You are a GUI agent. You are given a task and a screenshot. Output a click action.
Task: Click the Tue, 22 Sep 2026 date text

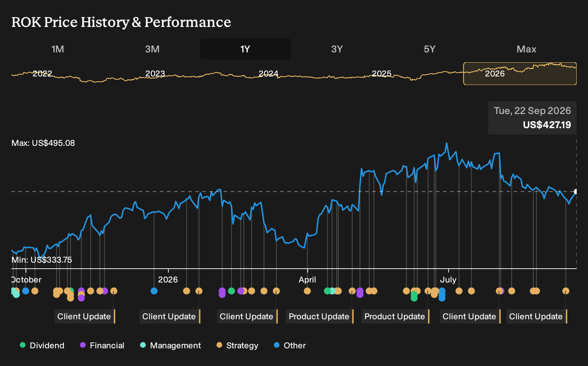coord(532,110)
